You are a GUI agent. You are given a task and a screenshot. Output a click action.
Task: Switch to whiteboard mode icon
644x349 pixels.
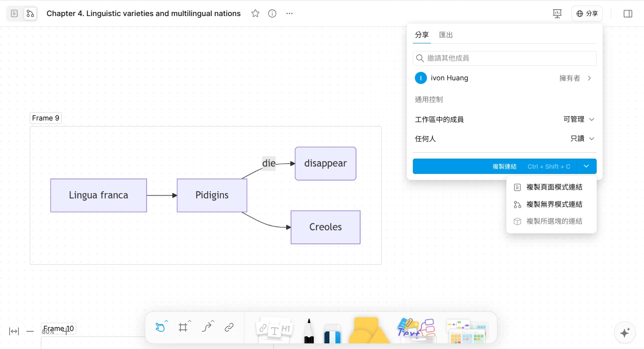click(30, 14)
